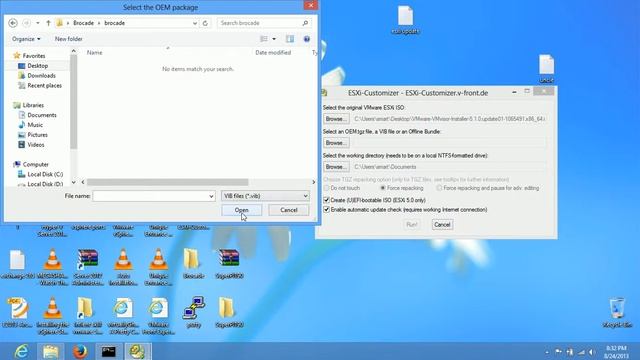Viewport: 640px width, 360px height.
Task: Click Cancel in ESXi-Customizer window
Action: tap(442, 224)
